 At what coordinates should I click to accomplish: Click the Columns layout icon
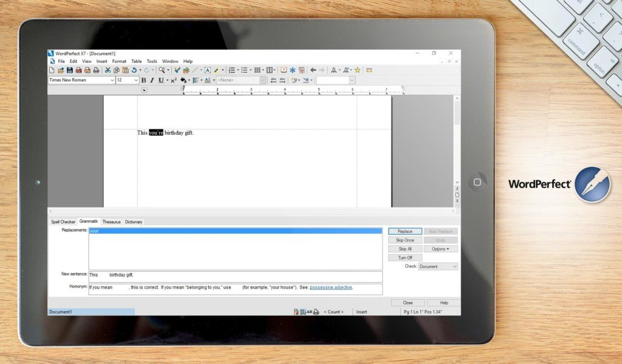(x=270, y=70)
